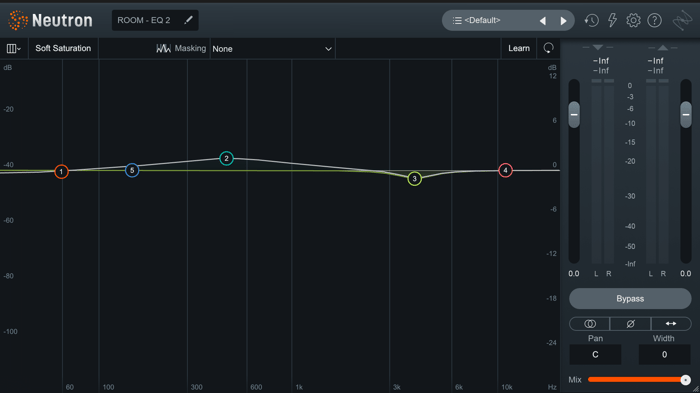This screenshot has width=700, height=393.
Task: Click the input gain value 0.0
Action: point(574,273)
